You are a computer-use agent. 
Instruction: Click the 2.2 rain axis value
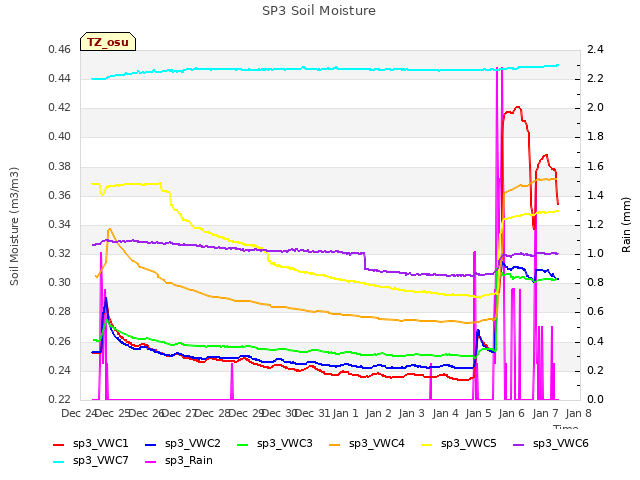click(595, 78)
